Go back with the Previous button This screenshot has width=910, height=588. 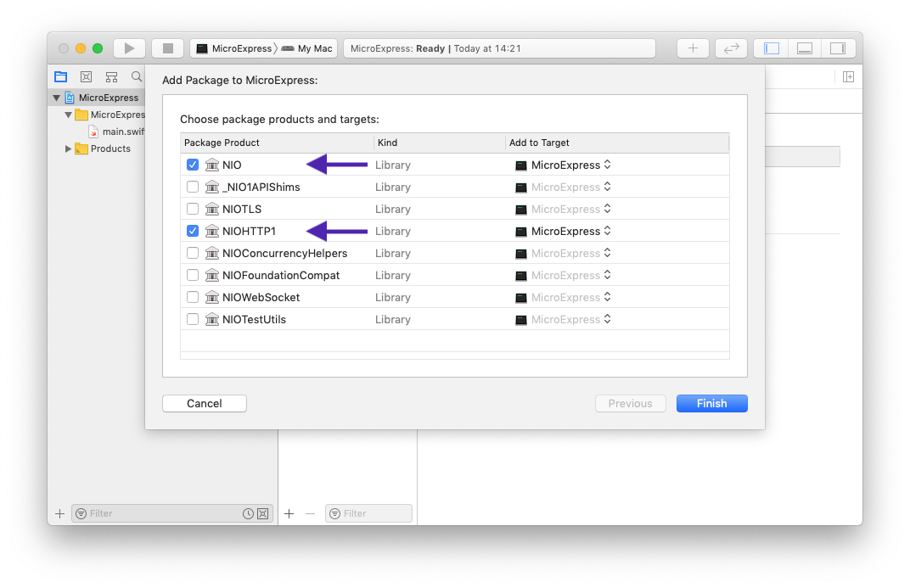pyautogui.click(x=630, y=403)
